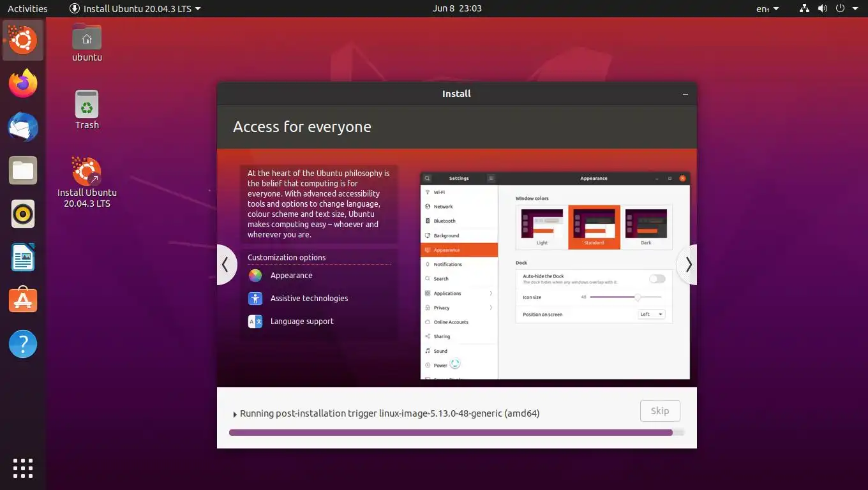Open the Install Ubuntu app menu dropdown
Image resolution: width=868 pixels, height=490 pixels.
(135, 8)
